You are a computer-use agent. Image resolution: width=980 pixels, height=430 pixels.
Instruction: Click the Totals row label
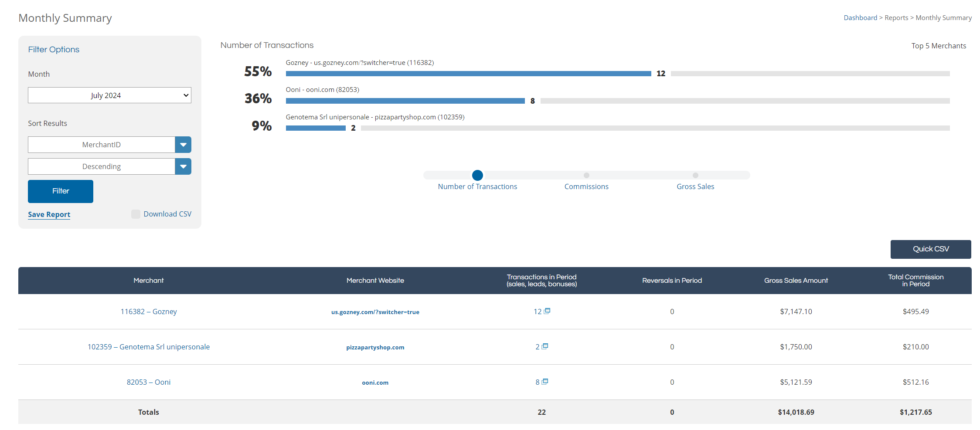pos(149,412)
